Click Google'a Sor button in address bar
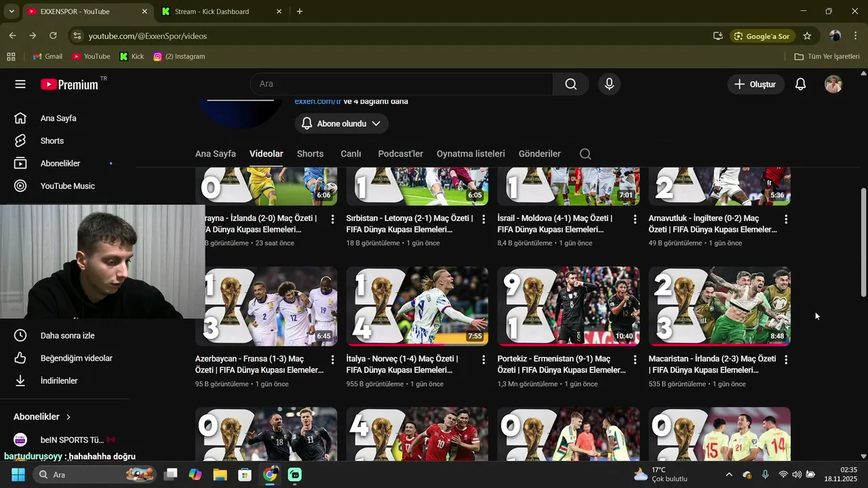 762,36
